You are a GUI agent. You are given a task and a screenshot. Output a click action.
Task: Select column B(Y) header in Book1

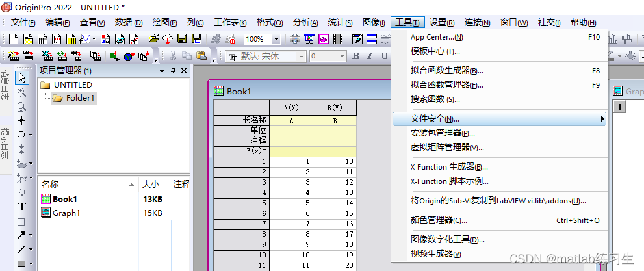click(335, 108)
